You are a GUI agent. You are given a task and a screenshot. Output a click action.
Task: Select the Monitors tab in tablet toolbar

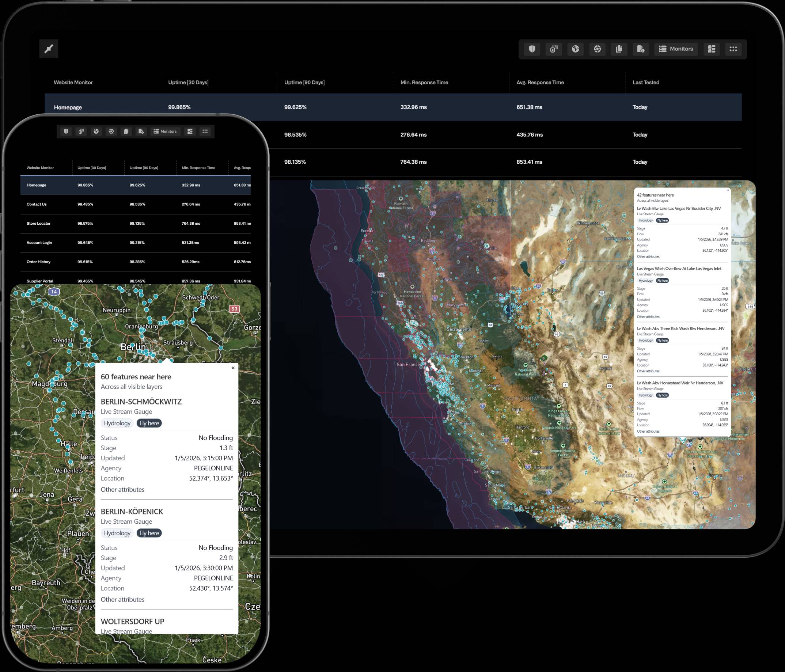(x=676, y=49)
